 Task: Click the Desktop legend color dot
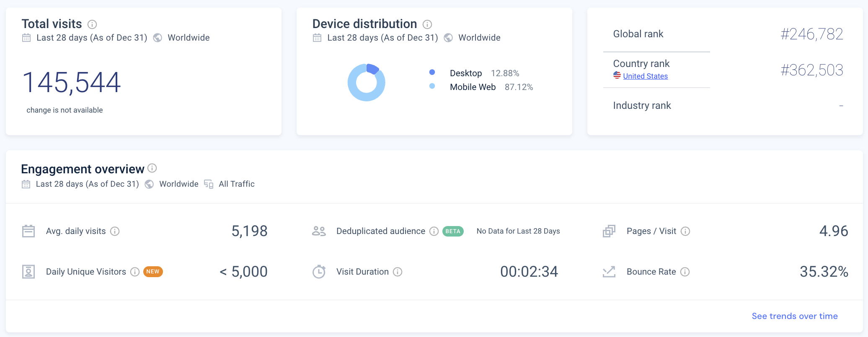pos(432,72)
